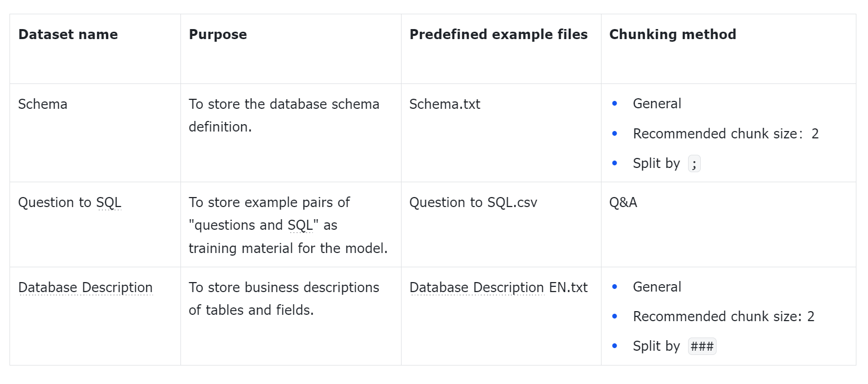Click the "Schema" dataset name cell
The image size is (868, 384).
coord(43,104)
